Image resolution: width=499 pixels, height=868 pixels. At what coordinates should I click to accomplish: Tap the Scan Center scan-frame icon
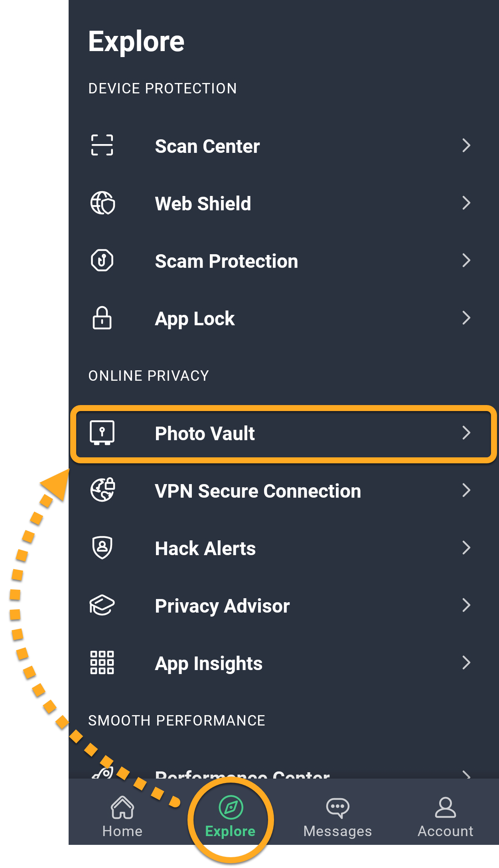coord(102,145)
